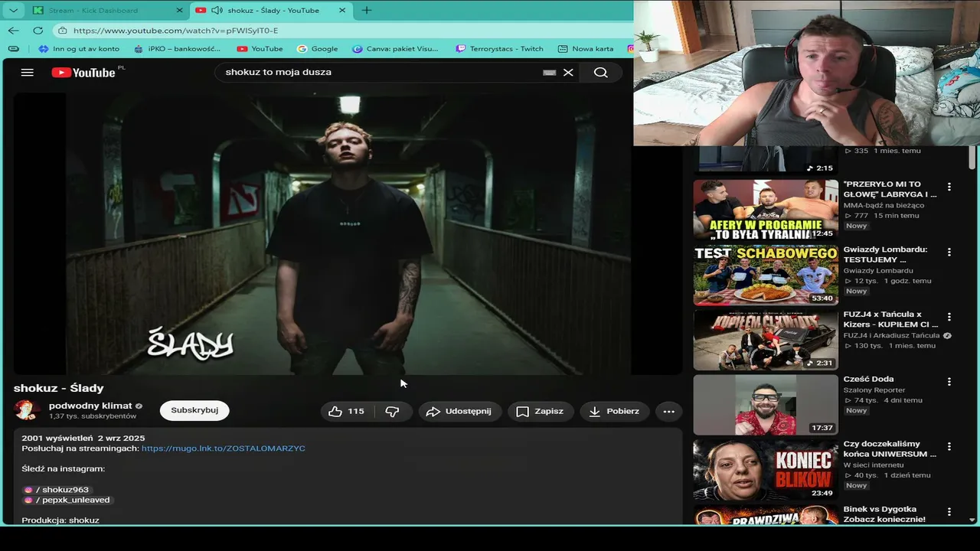Open 'Binek vs Dygotka' video title
980x551 pixels.
[x=884, y=514]
